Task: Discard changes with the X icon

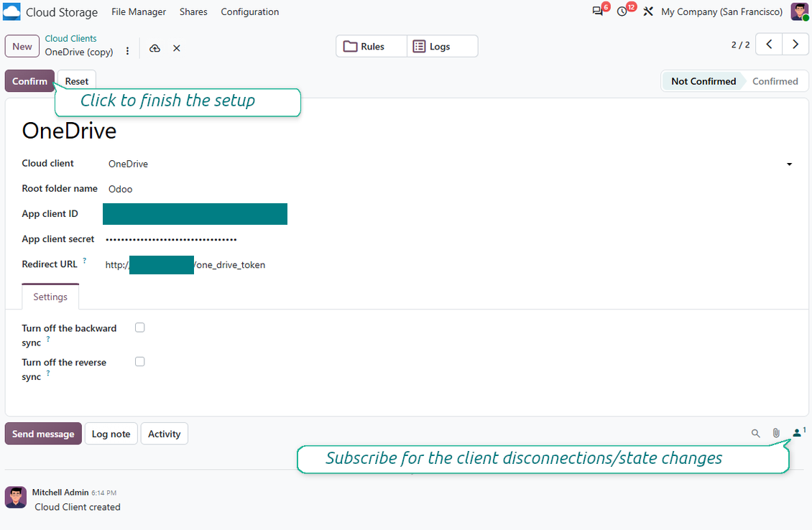Action: [177, 48]
